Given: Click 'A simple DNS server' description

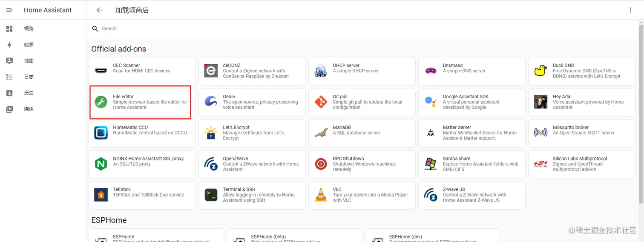Looking at the screenshot, I should [464, 71].
